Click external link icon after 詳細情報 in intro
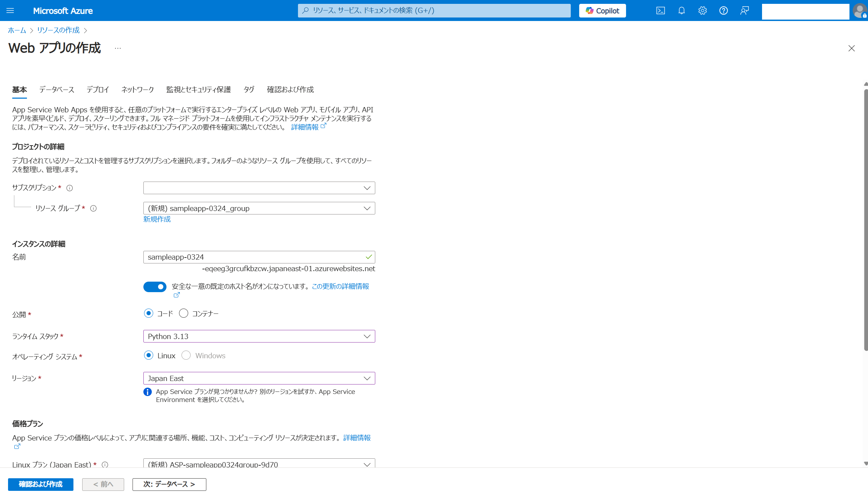Image resolution: width=868 pixels, height=494 pixels. 323,126
